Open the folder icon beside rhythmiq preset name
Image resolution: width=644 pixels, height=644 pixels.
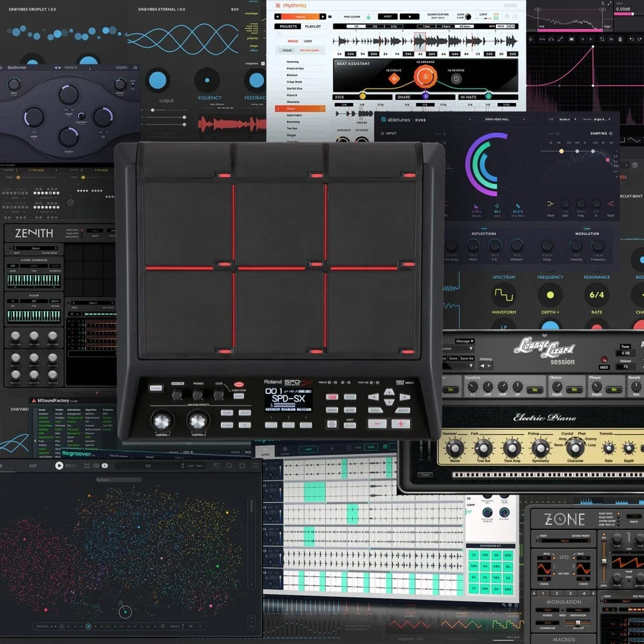330,17
